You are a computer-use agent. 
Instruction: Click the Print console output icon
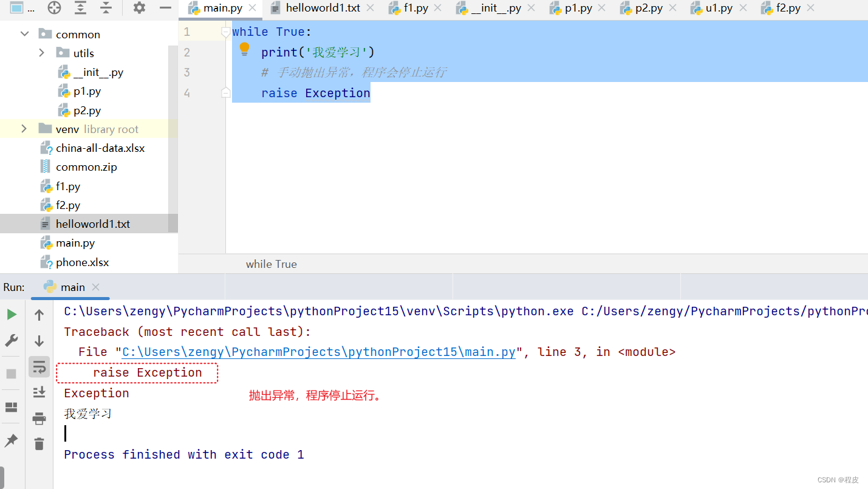(x=39, y=419)
